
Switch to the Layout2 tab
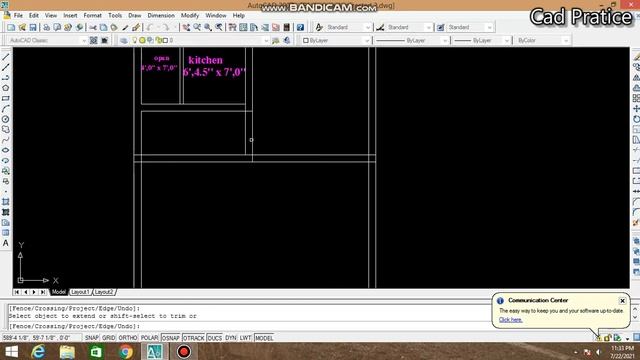click(x=104, y=292)
